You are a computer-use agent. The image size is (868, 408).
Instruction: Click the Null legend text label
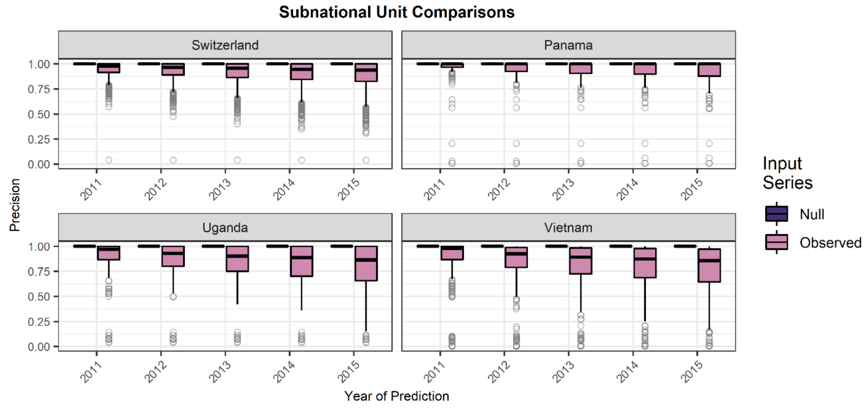click(812, 214)
